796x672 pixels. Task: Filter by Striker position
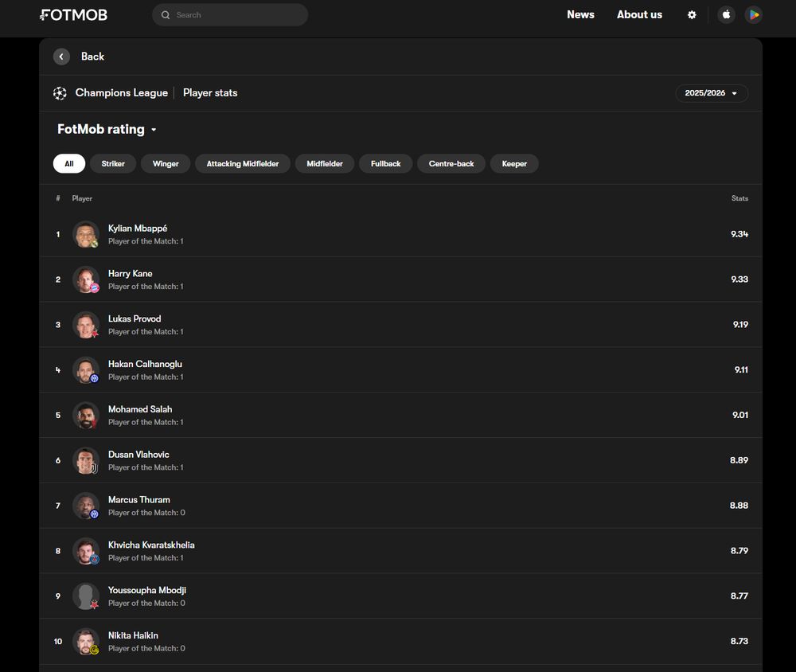[113, 163]
